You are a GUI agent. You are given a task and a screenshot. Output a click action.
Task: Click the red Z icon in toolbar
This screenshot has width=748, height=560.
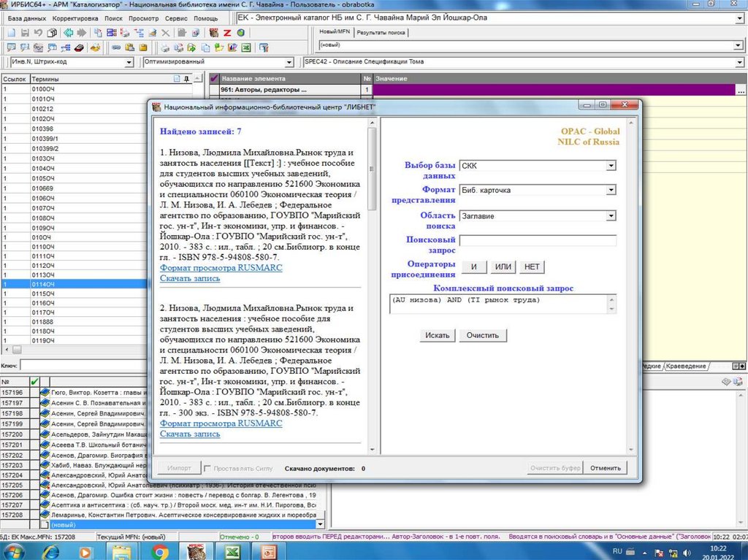(x=227, y=33)
